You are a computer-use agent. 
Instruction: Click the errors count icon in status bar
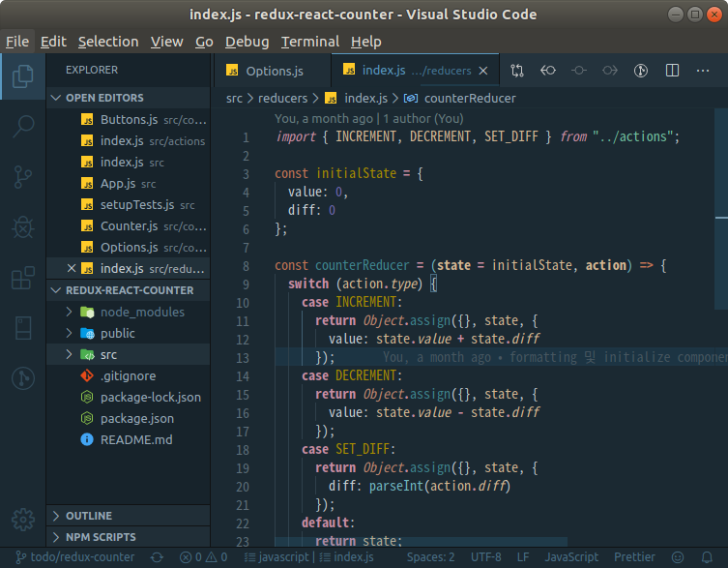(x=190, y=557)
